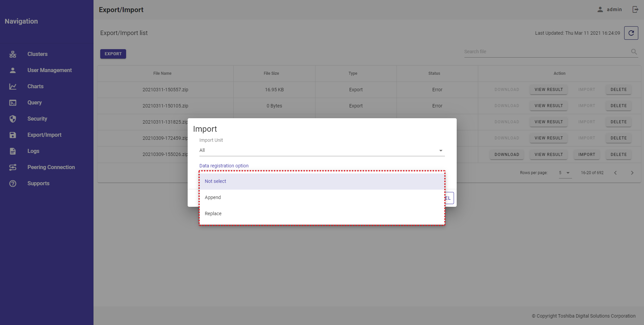644x325 pixels.
Task: Click the logout icon beside admin
Action: [x=635, y=9]
